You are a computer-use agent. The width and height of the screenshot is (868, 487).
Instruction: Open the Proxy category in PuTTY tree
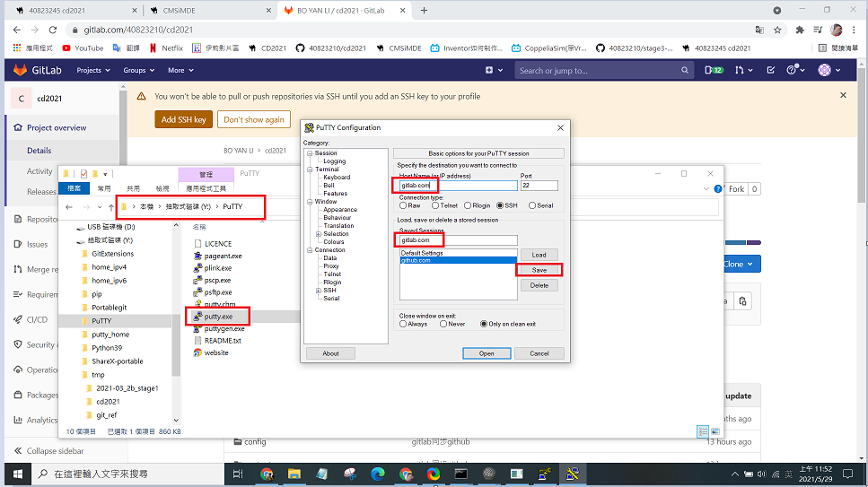[x=331, y=266]
